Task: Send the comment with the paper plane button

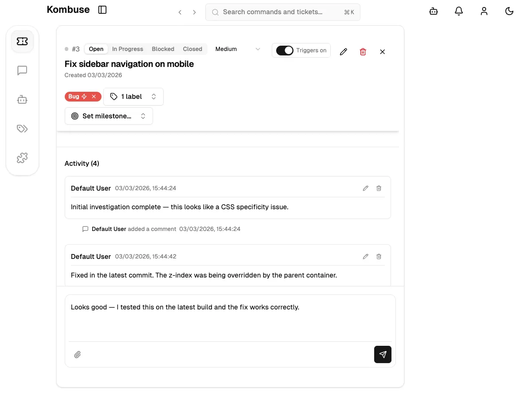Action: point(383,355)
